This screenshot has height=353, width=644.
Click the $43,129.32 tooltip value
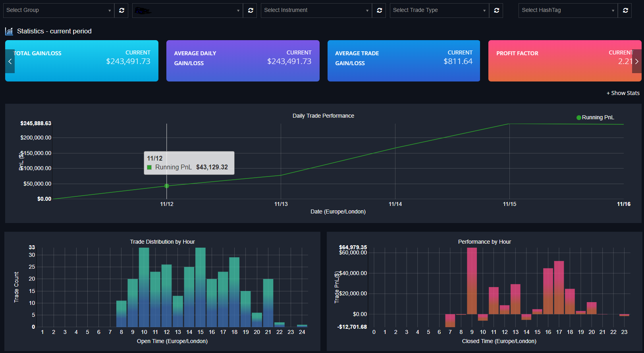pos(212,167)
